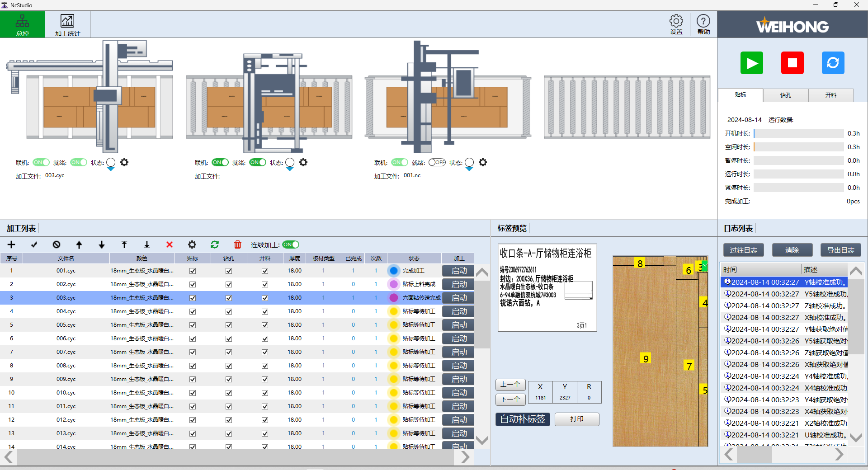The height and width of the screenshot is (470, 868).
Task: Click the green start play button
Action: pos(751,63)
